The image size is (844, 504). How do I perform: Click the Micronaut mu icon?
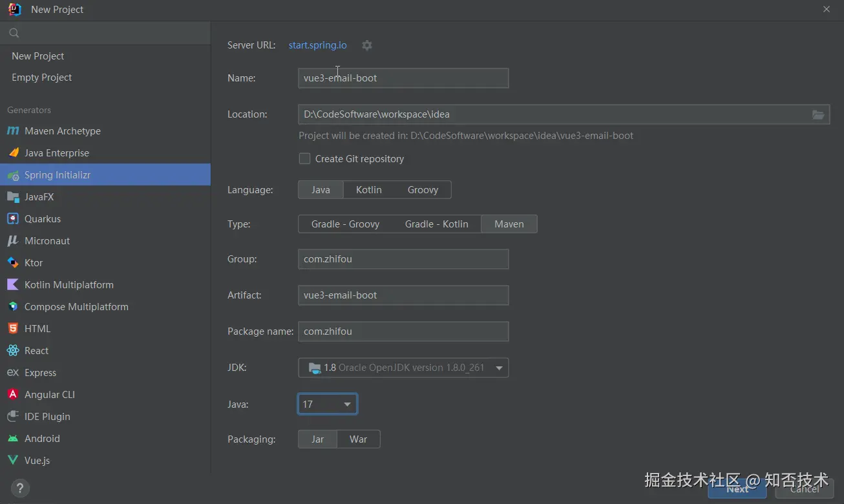click(13, 241)
